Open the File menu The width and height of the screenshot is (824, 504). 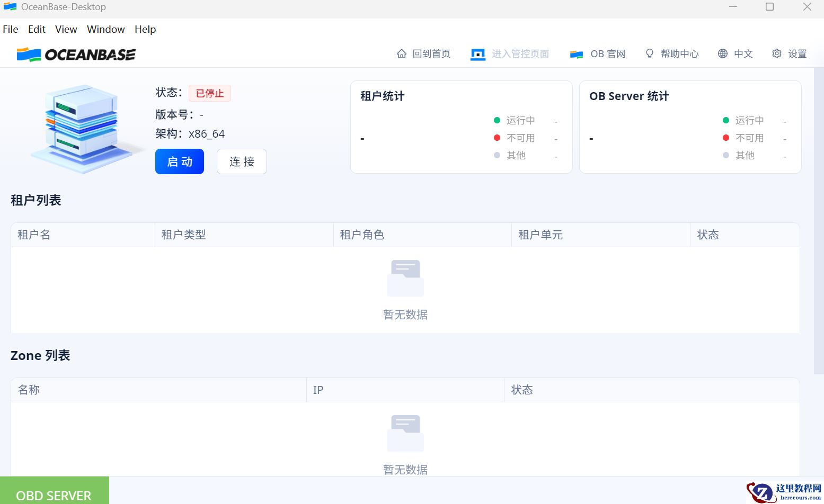click(11, 29)
